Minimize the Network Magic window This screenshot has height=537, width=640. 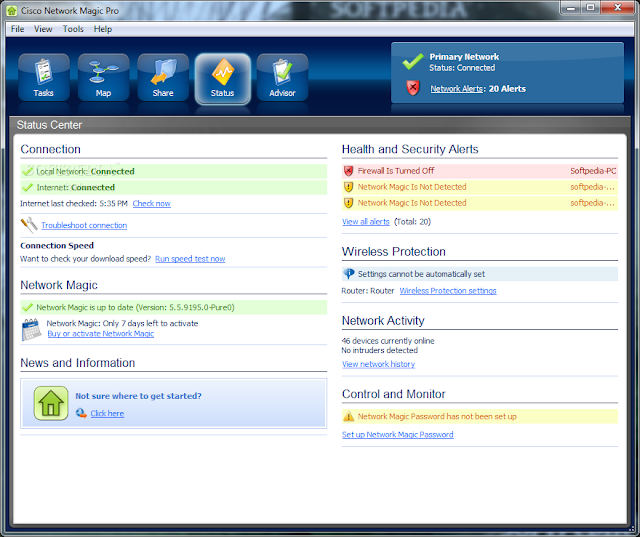(x=571, y=8)
